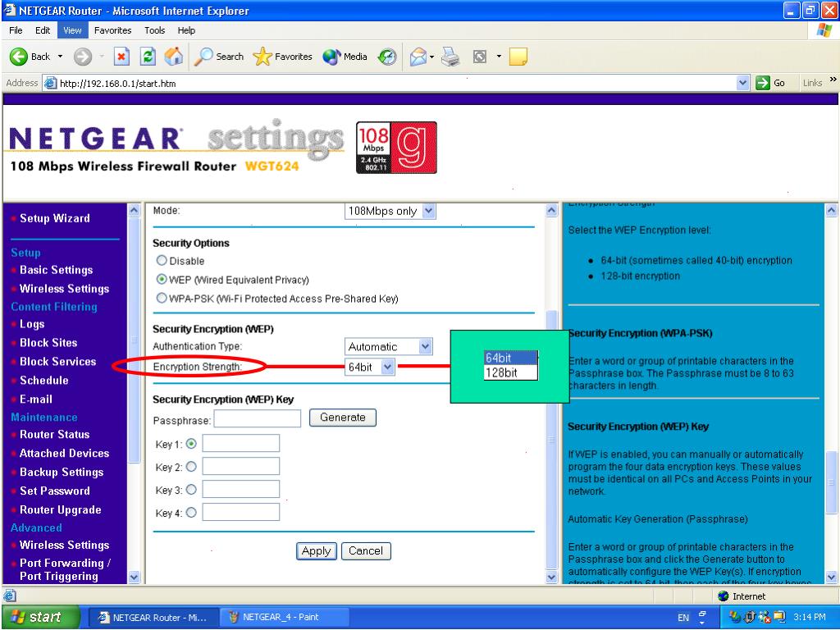Image resolution: width=840 pixels, height=630 pixels.
Task: Open the Mode 108Mbps only dropdown
Action: click(x=390, y=211)
